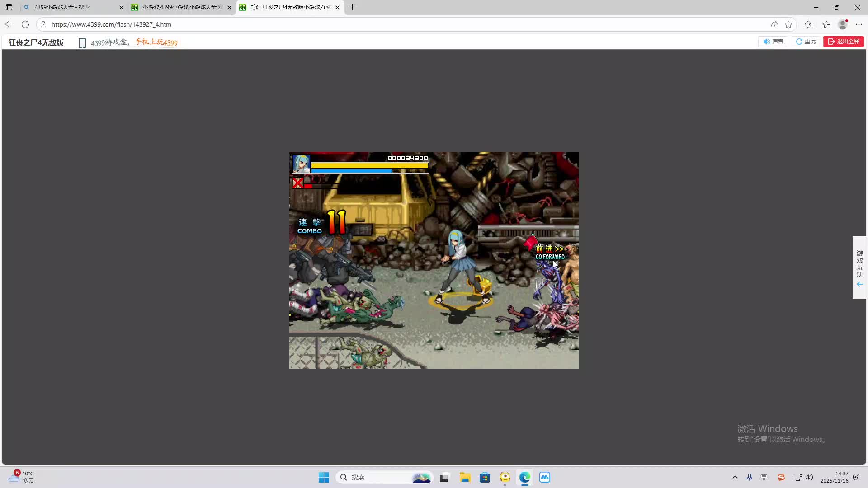Open the Windows Start menu
This screenshot has width=868, height=488.
click(x=324, y=477)
